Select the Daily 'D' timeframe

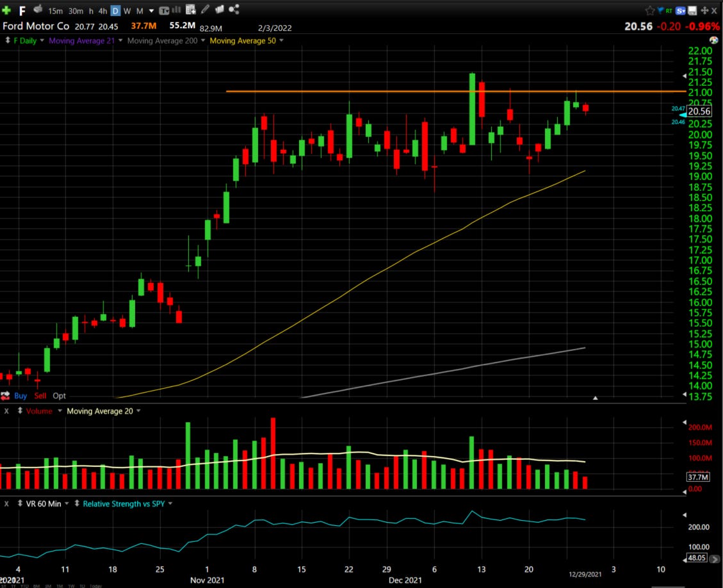pyautogui.click(x=115, y=11)
